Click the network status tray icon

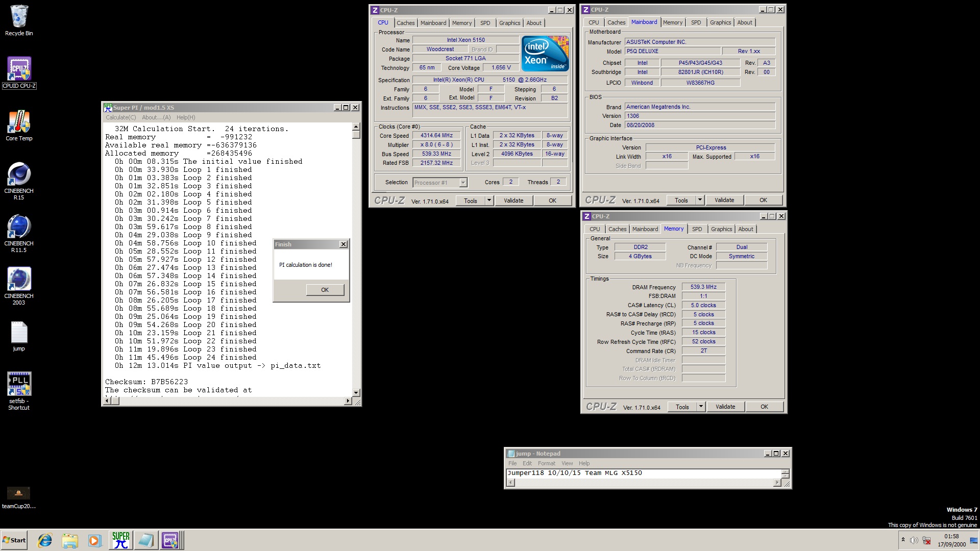[x=926, y=540]
